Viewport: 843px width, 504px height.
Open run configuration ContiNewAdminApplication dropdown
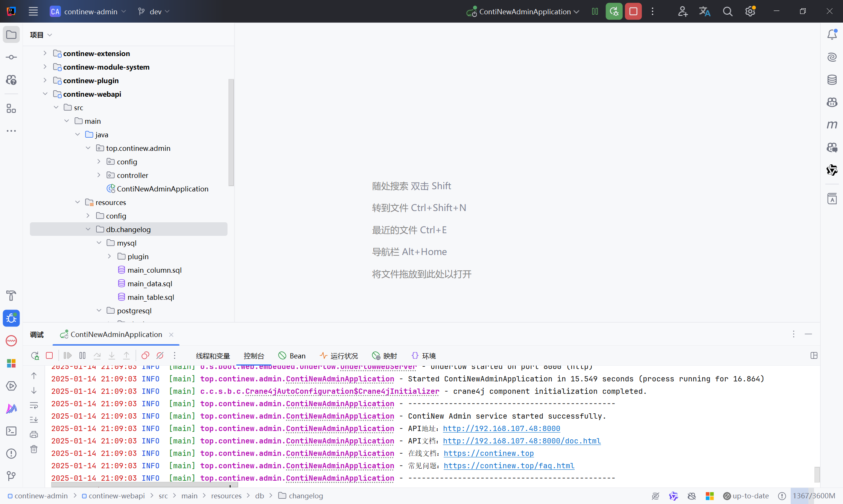pyautogui.click(x=523, y=11)
